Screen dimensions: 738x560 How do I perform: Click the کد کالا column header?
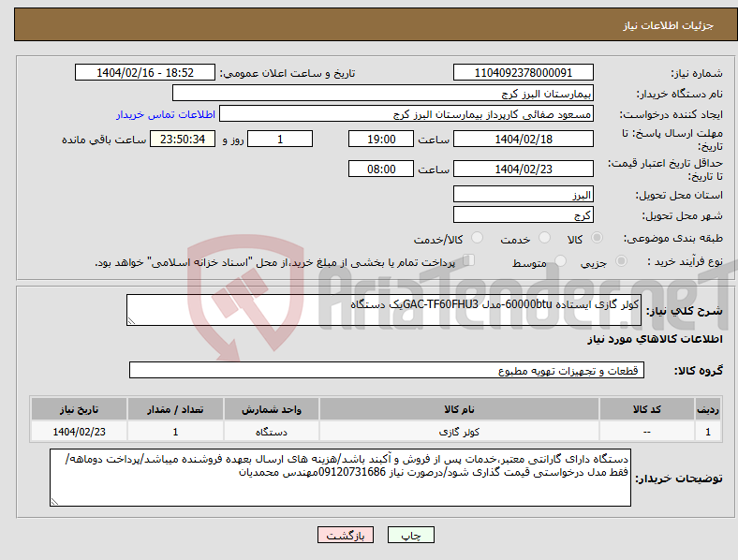[647, 409]
